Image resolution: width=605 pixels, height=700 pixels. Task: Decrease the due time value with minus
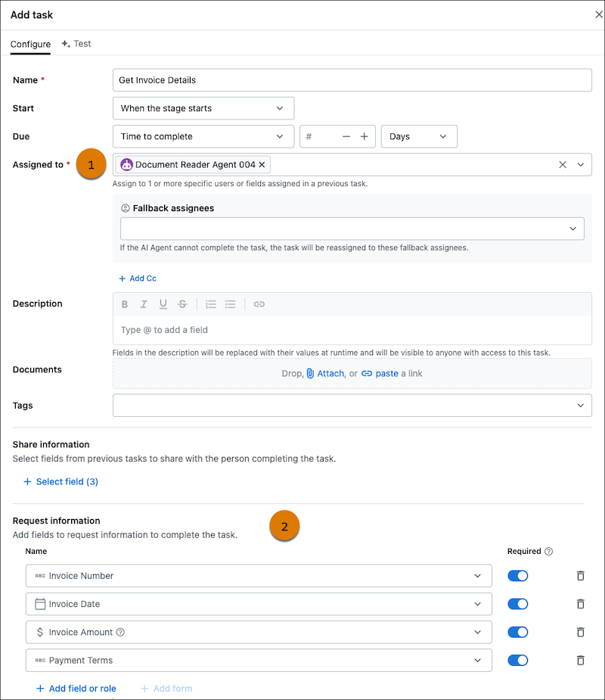(x=346, y=136)
